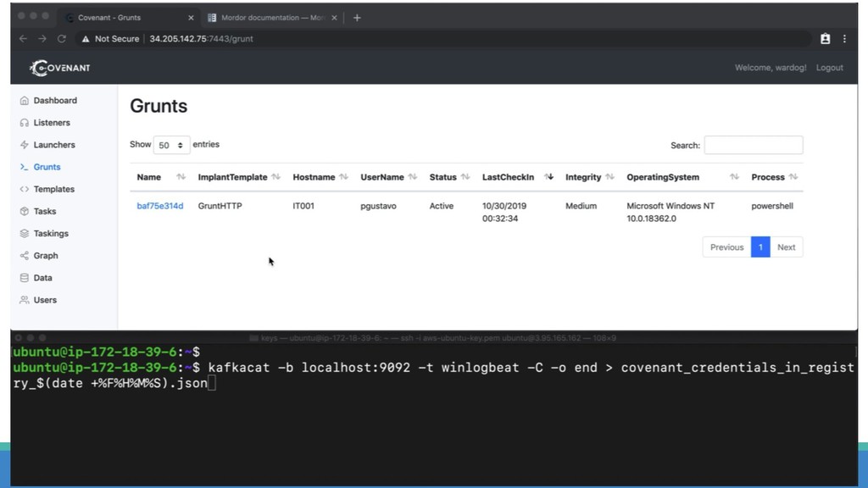Image resolution: width=868 pixels, height=488 pixels.
Task: Click the Grunts terminal prompt icon
Action: [25, 167]
